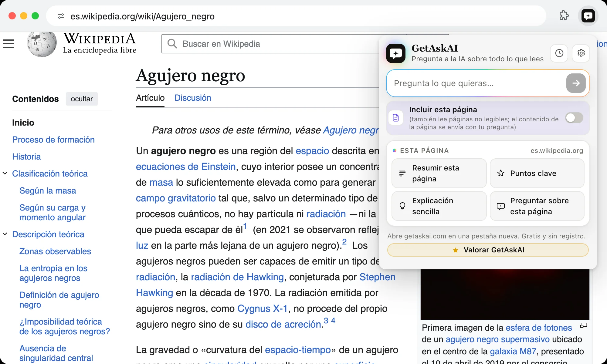Click footnote reference 2
Screen dimensions: 607x364
pos(344,242)
